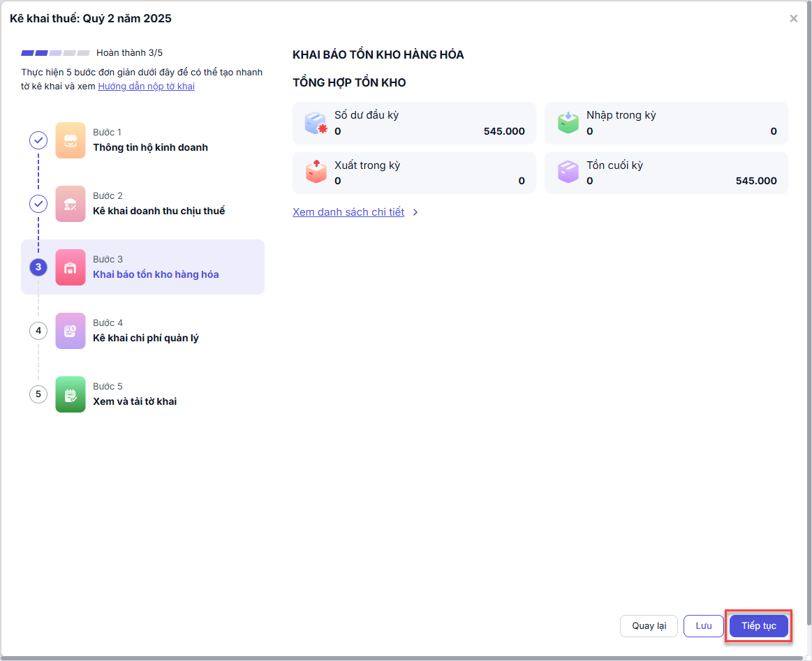The height and width of the screenshot is (661, 812).
Task: Click the Bước 5 document icon
Action: coord(71,394)
